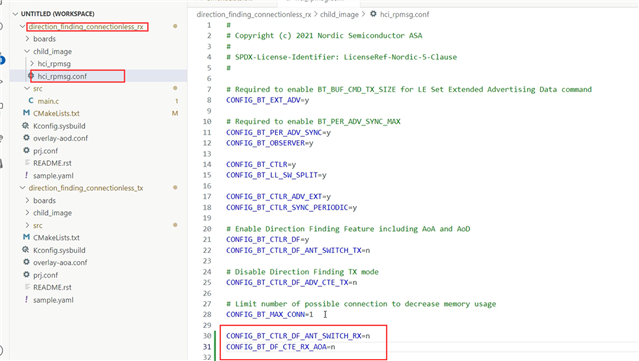Viewport: 639px width, 361px height.
Task: Place cursor on CONFIG_BT_OBSERVER=y line
Action: [x=269, y=143]
